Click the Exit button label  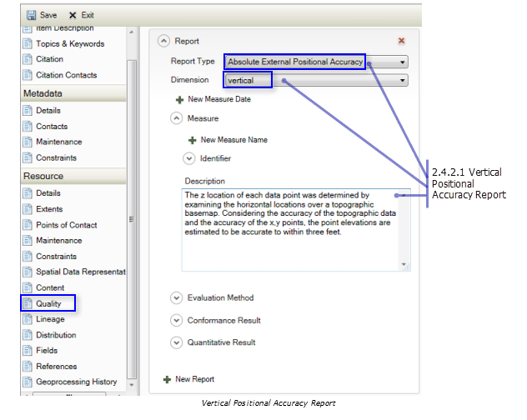pos(88,15)
